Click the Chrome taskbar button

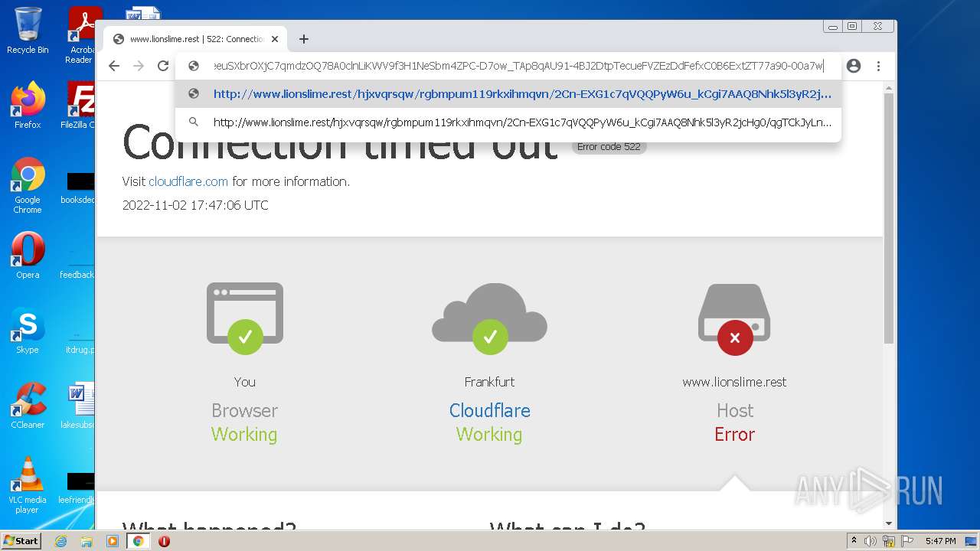[x=139, y=541]
